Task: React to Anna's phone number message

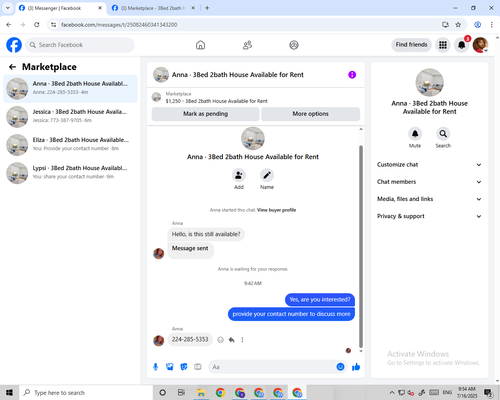Action: coord(220,340)
